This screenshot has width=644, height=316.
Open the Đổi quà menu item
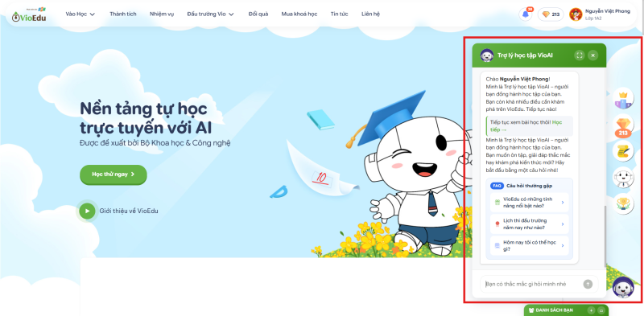(x=258, y=14)
